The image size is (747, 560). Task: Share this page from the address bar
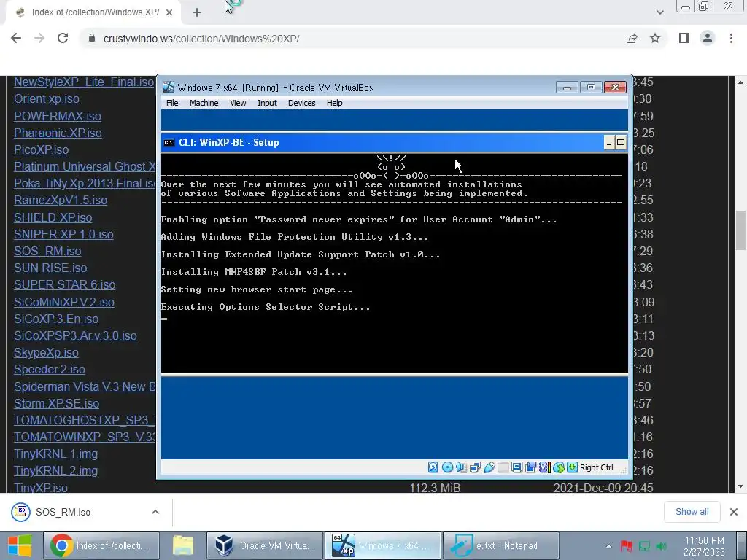point(632,39)
